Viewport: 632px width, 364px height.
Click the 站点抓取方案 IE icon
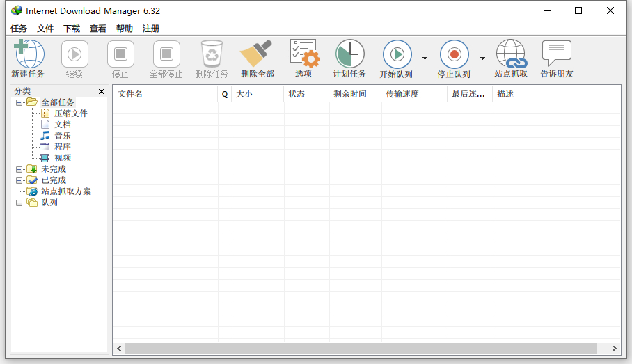32,191
